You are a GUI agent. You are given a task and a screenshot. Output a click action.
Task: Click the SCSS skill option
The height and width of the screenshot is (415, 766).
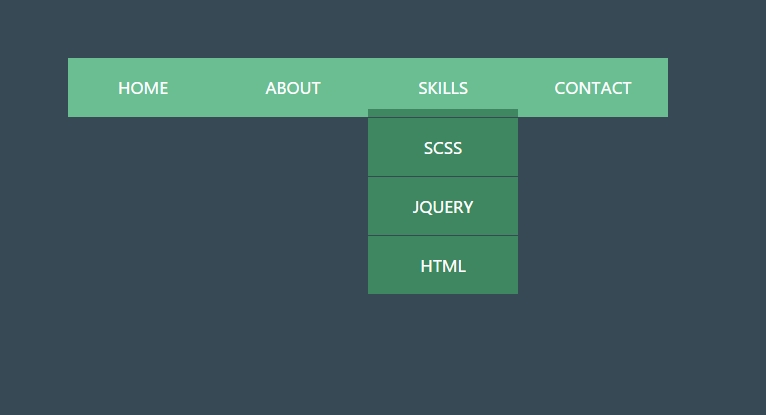(x=443, y=148)
